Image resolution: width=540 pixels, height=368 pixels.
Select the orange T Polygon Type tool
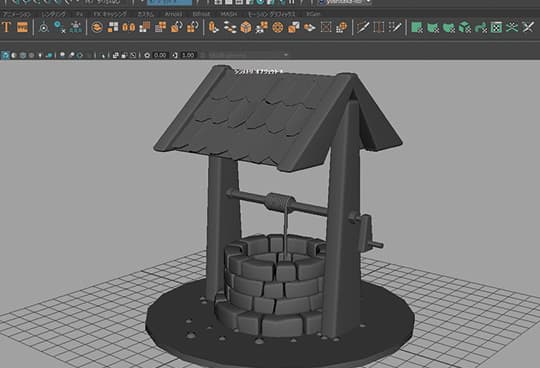pyautogui.click(x=7, y=27)
